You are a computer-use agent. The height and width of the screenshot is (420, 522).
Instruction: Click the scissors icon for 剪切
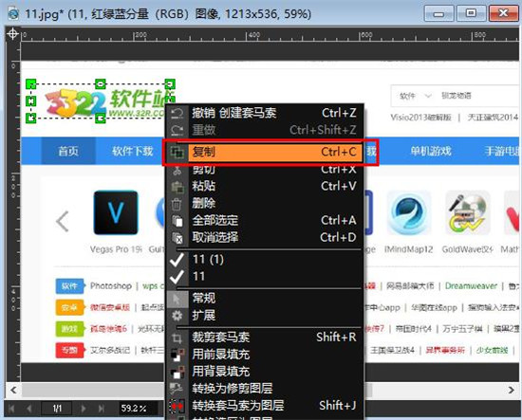177,171
